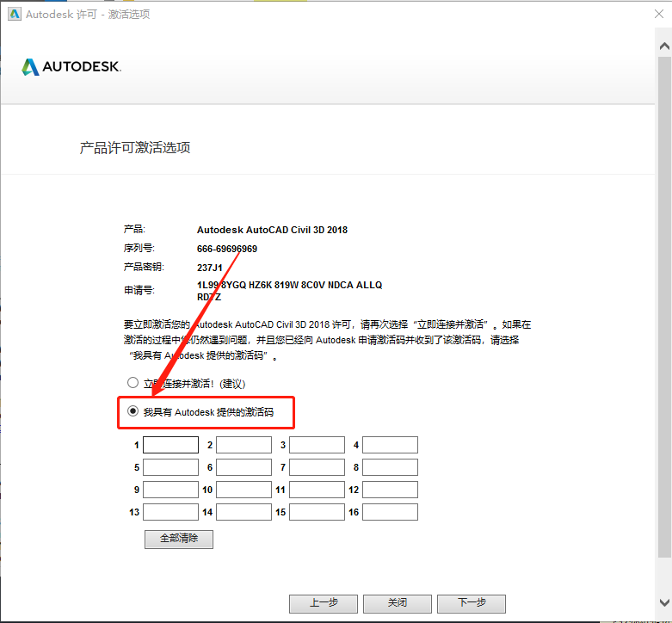The image size is (672, 623).
Task: Click the 产品: label
Action: coord(134,229)
